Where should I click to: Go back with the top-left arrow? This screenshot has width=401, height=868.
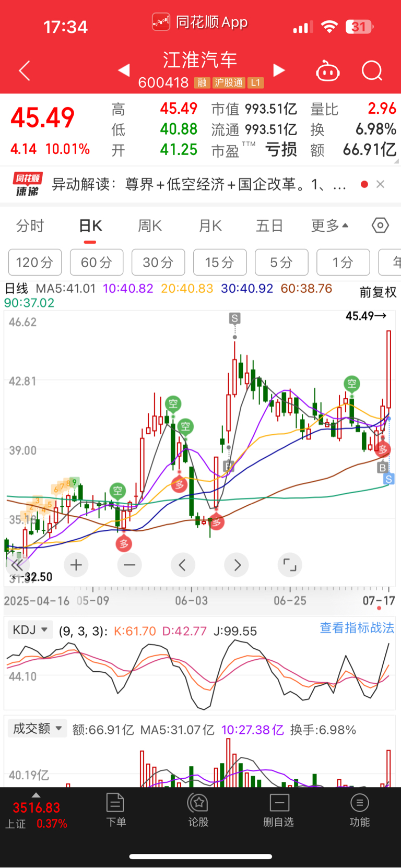(25, 70)
